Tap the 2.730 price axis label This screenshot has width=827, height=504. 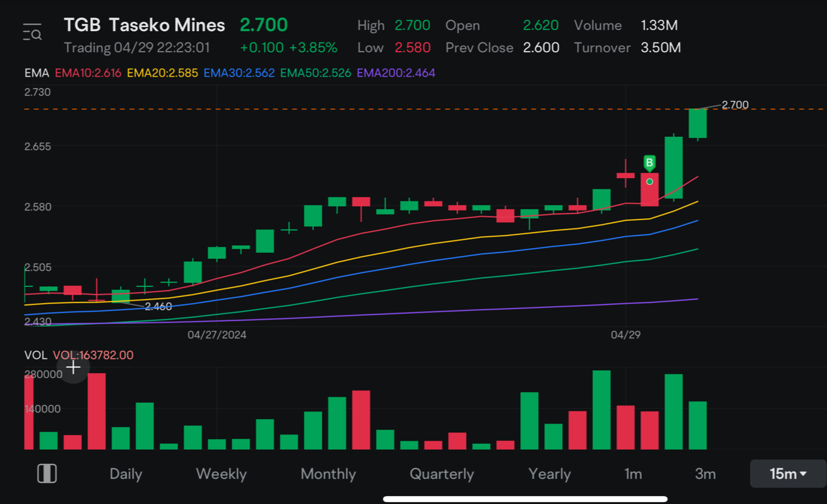[37, 92]
